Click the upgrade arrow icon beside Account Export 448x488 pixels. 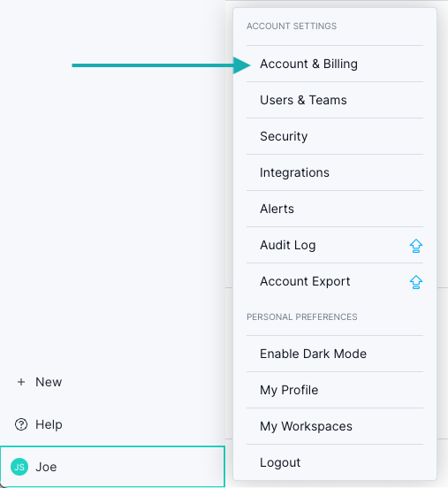click(416, 282)
